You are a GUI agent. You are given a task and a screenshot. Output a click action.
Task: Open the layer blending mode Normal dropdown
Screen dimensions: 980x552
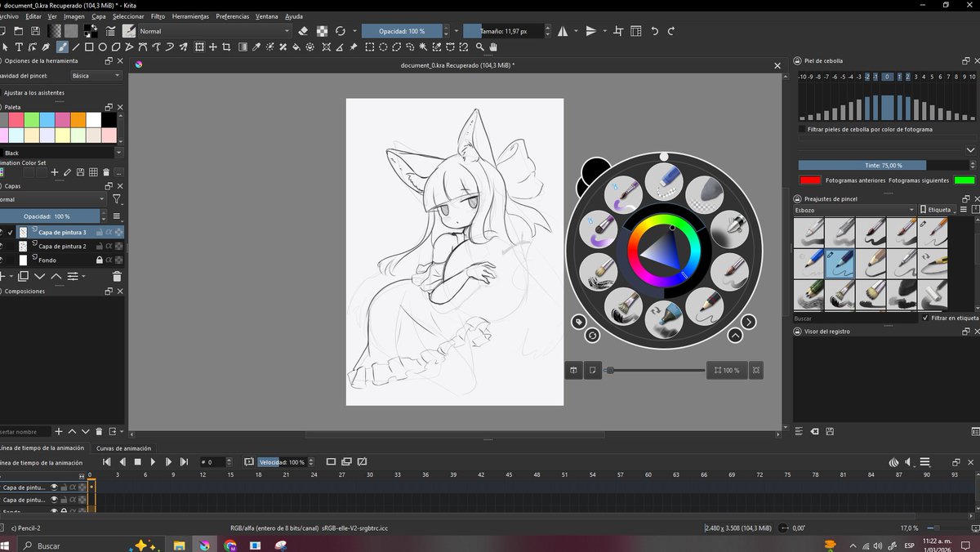coord(51,198)
